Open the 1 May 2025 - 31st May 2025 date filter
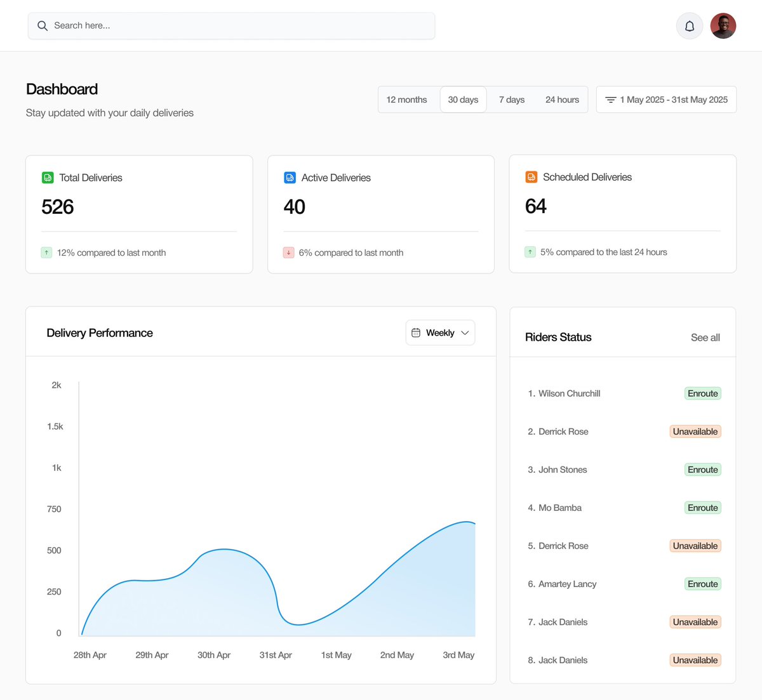 [666, 100]
